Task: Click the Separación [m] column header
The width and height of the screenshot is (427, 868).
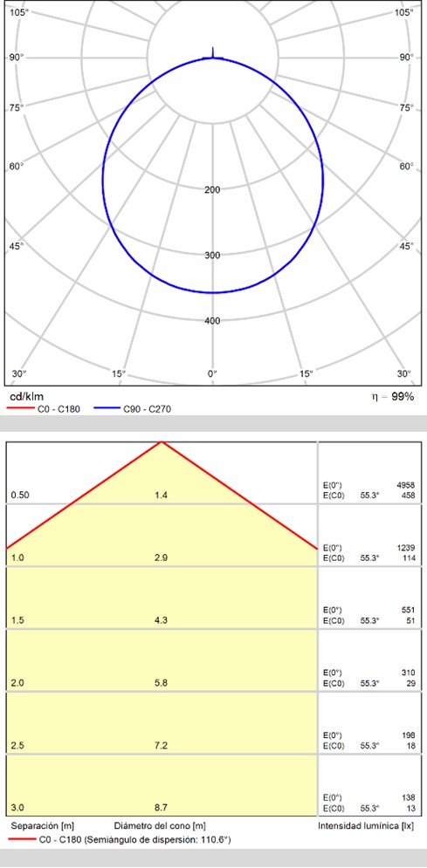Action: tap(43, 826)
